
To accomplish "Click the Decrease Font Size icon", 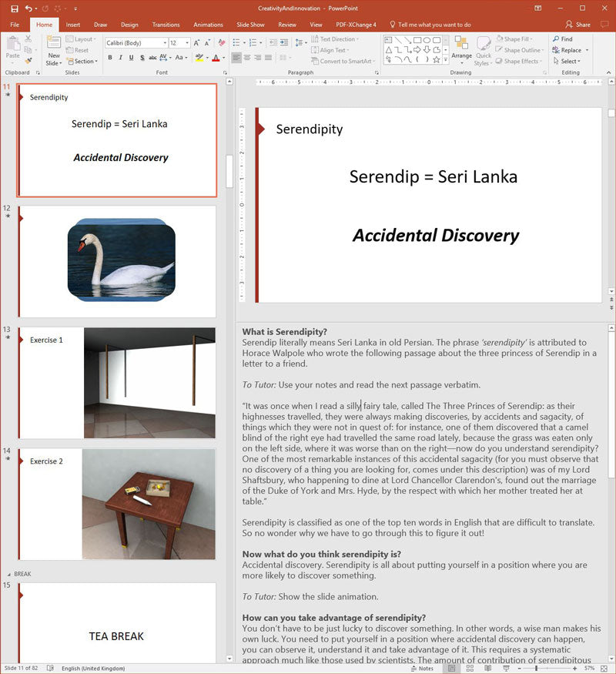I will [x=207, y=43].
